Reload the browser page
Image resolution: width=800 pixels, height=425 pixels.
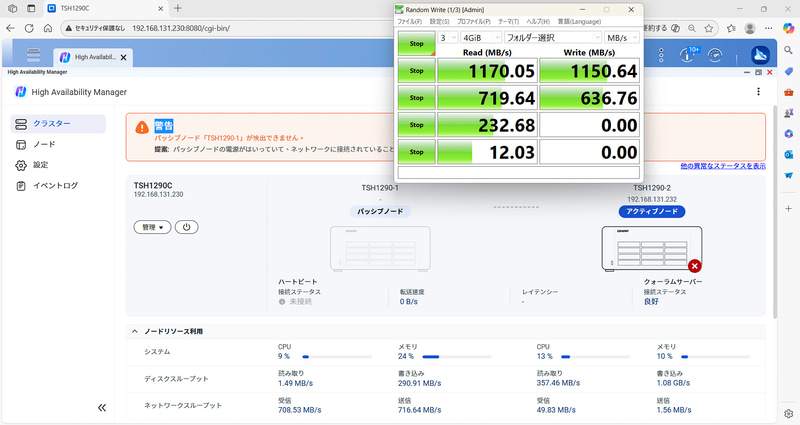click(29, 28)
